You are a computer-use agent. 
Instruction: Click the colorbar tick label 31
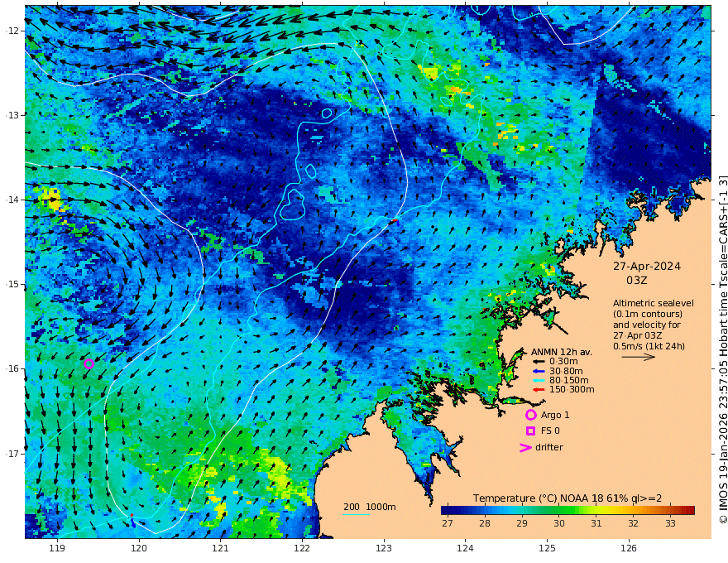[x=596, y=523]
